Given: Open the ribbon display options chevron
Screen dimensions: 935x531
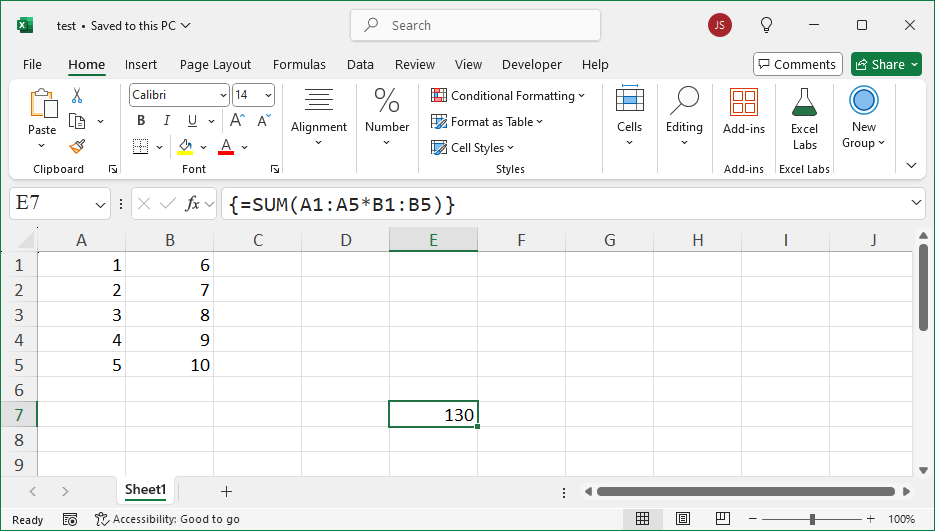Looking at the screenshot, I should point(911,165).
